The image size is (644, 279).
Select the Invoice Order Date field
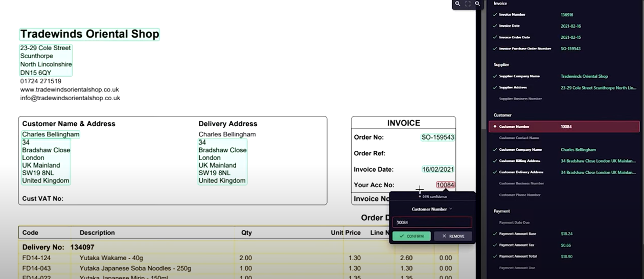pyautogui.click(x=565, y=37)
